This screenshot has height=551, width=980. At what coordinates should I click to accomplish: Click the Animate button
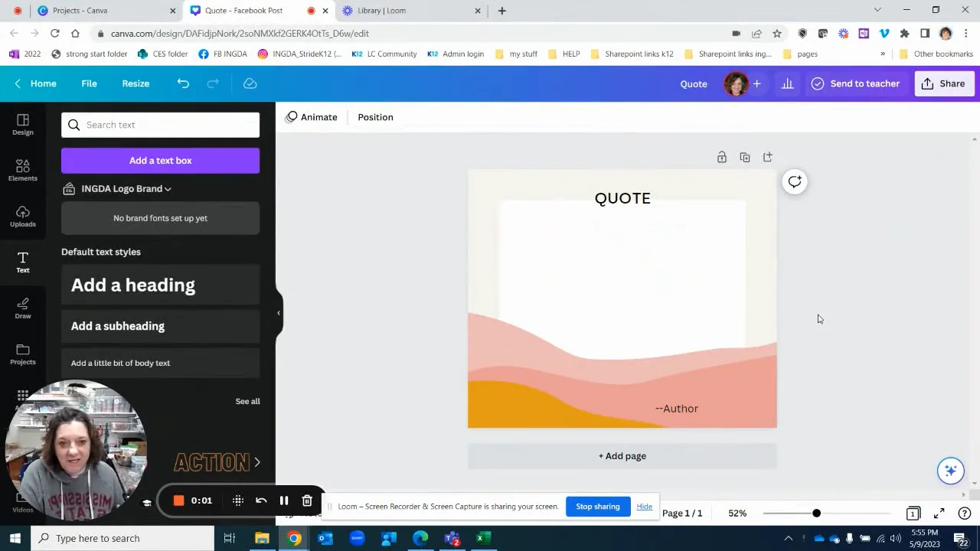pos(311,117)
